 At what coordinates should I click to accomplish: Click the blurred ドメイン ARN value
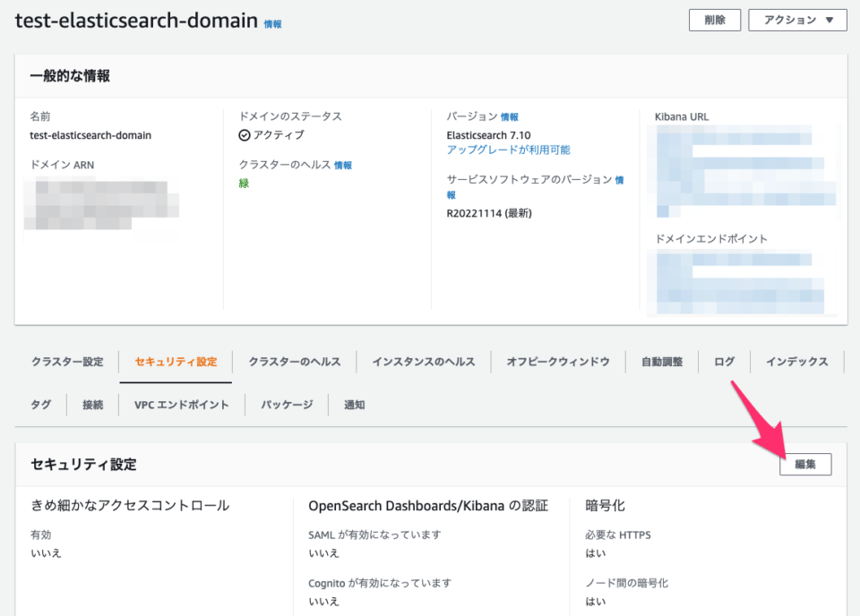(x=102, y=207)
